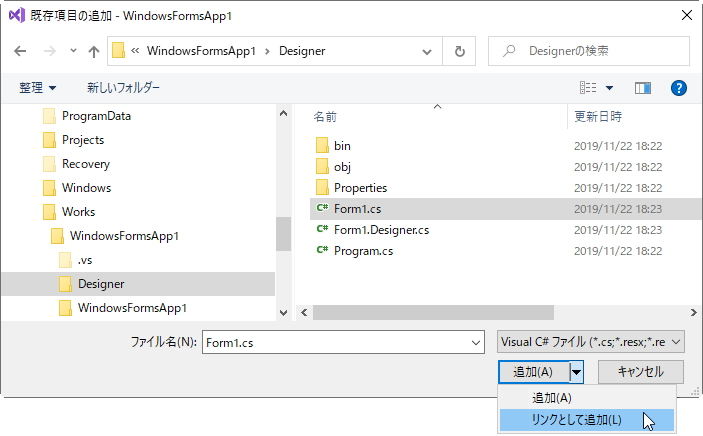Click the bin folder name
703x436 pixels.
[x=342, y=146]
